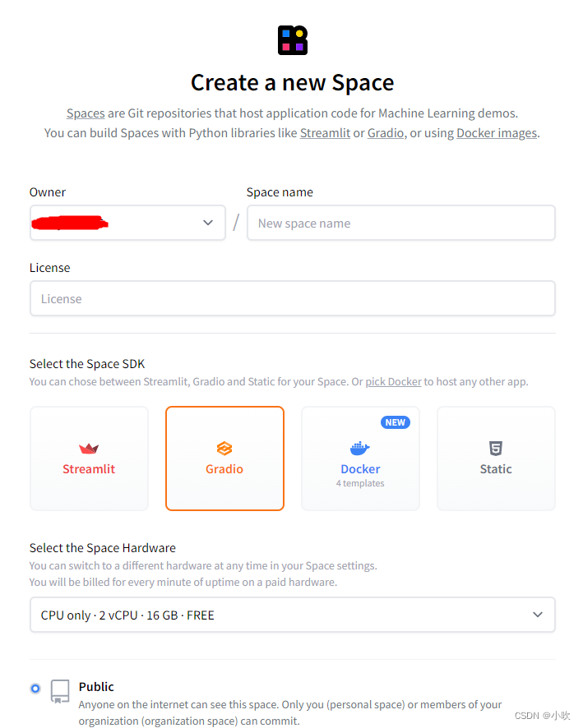Expand the Space Hardware dropdown
Image resolution: width=583 pixels, height=728 pixels.
[x=293, y=615]
